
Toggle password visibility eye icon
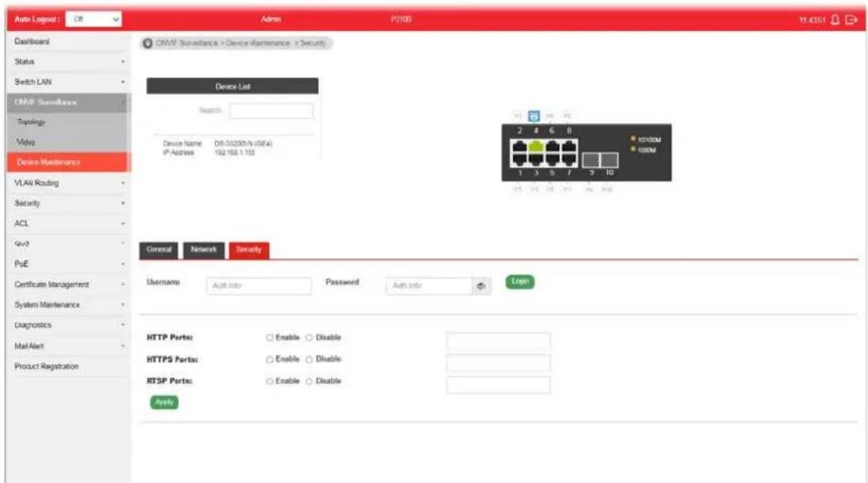pyautogui.click(x=481, y=286)
